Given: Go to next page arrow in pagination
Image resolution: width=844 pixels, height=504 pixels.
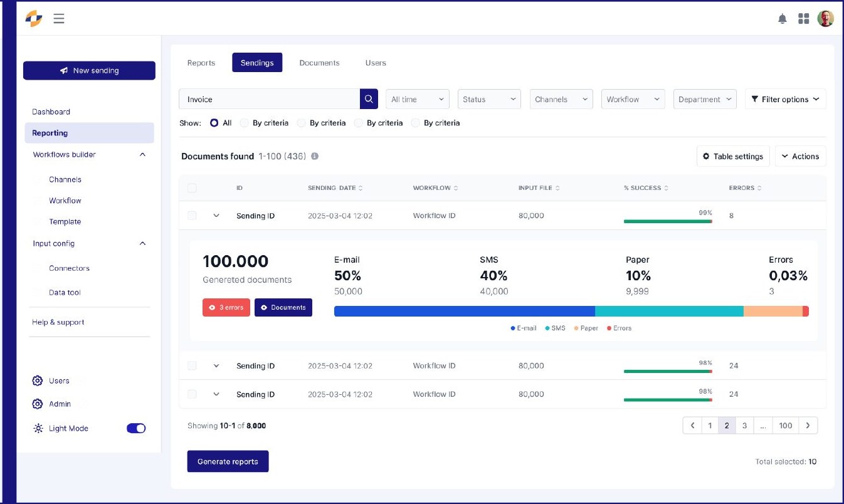Looking at the screenshot, I should [x=808, y=426].
